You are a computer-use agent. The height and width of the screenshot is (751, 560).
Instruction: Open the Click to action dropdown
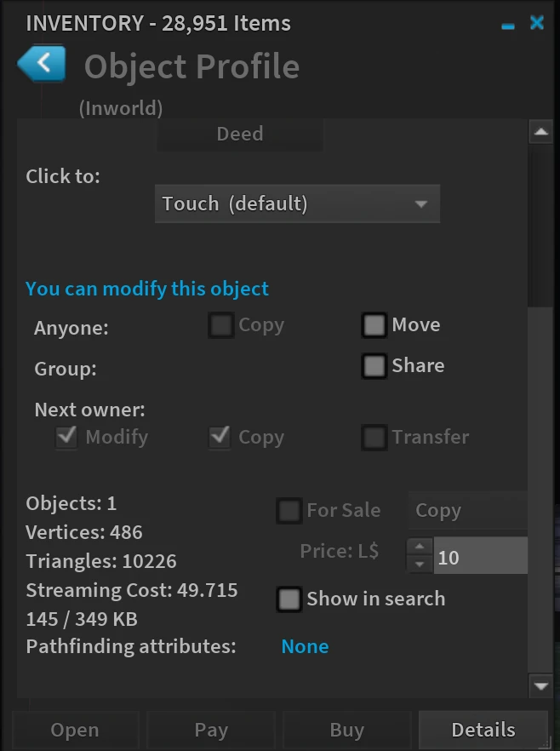tap(297, 204)
